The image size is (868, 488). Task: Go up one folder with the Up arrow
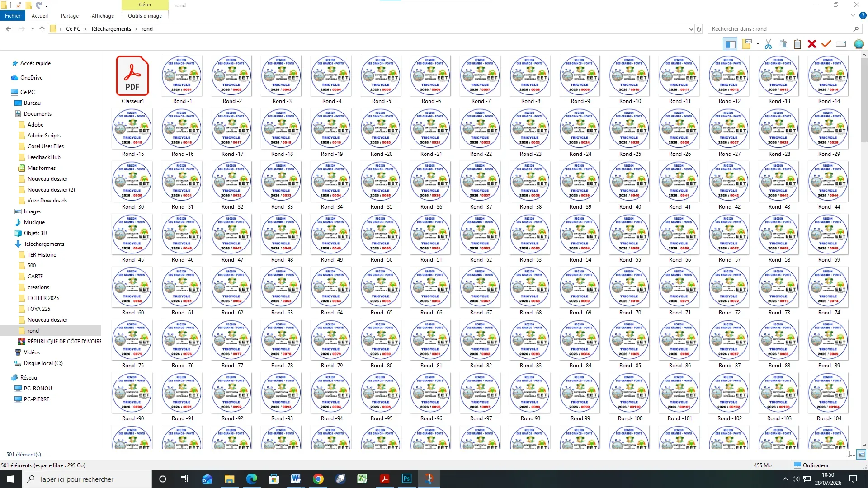click(x=42, y=29)
